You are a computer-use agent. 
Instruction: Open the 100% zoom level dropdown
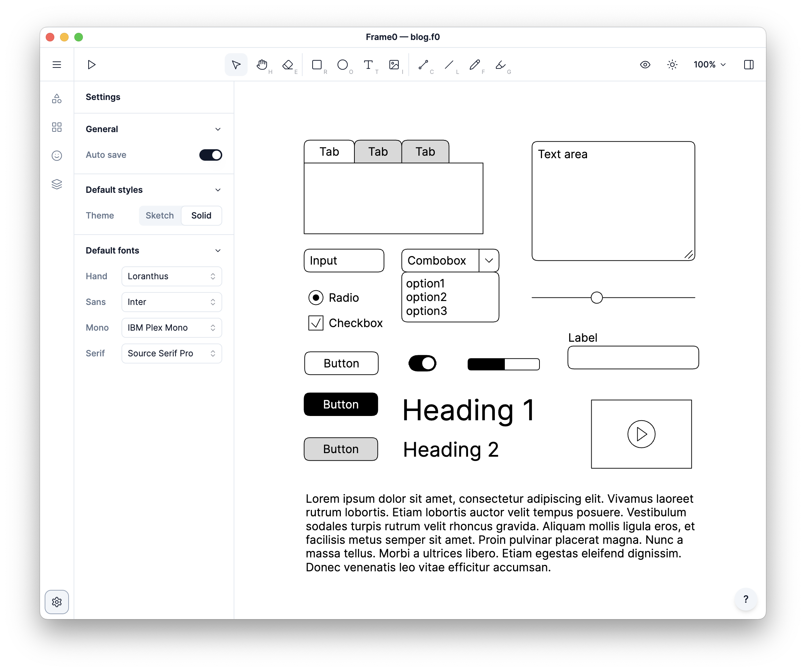[x=709, y=64]
